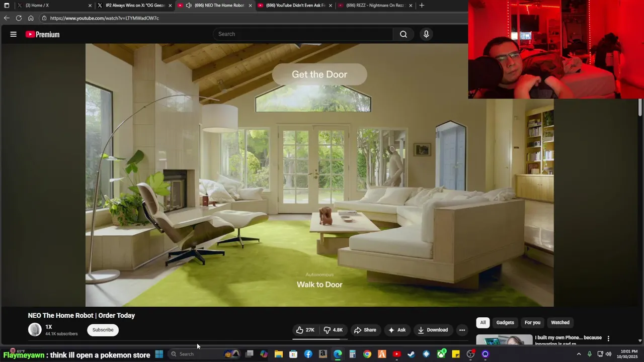Open the YouTube app in the taskbar
Viewport: 644px width, 362px height.
(x=396, y=354)
